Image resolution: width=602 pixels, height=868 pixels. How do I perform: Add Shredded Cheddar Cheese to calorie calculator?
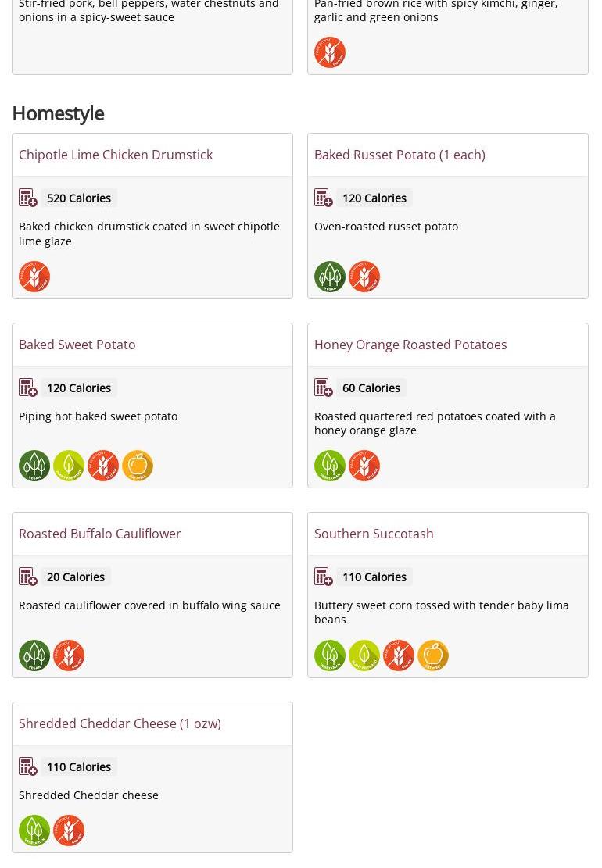pos(27,766)
